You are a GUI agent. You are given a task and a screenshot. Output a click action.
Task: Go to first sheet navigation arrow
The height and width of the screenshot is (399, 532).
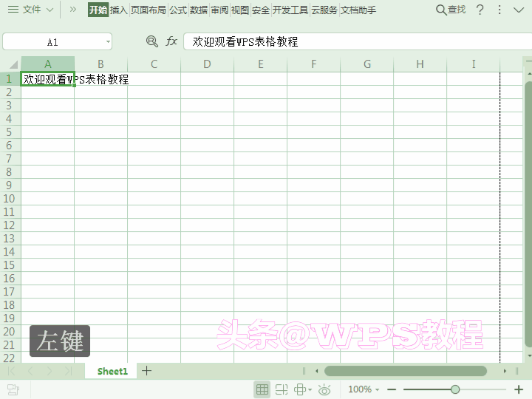[x=11, y=371]
